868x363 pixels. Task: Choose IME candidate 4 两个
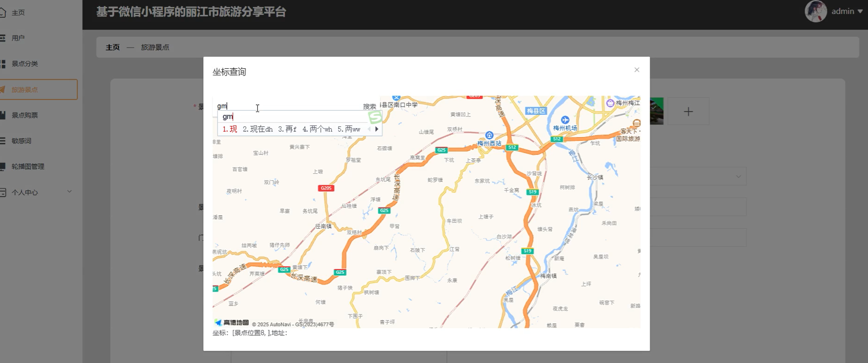click(317, 129)
